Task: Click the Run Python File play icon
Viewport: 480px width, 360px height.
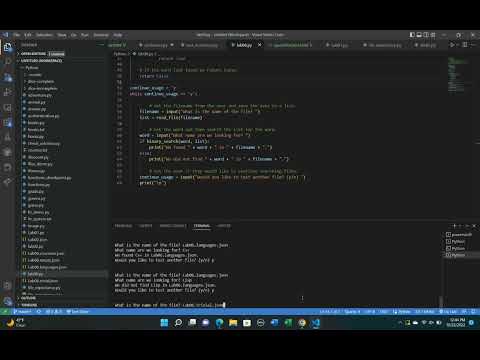Action: pyautogui.click(x=452, y=45)
